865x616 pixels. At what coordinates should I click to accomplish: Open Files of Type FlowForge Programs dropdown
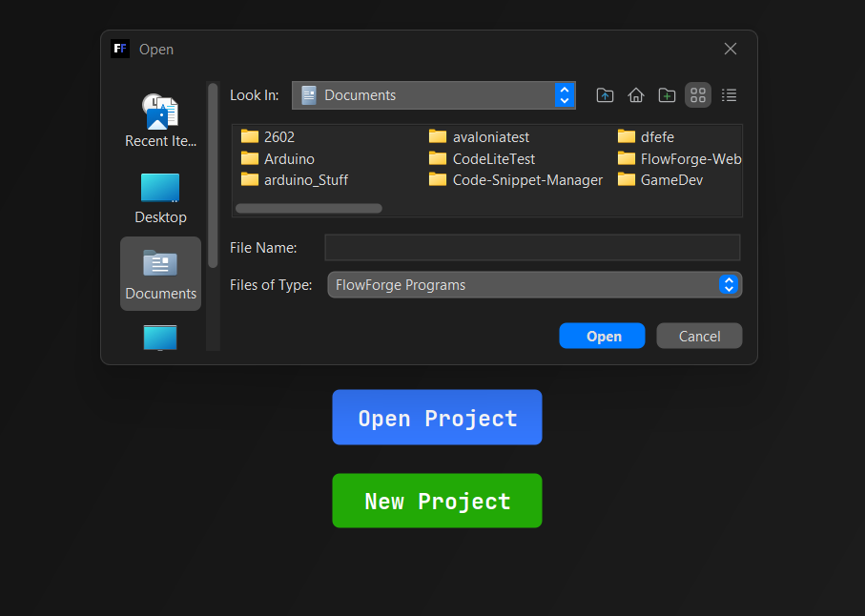[535, 284]
